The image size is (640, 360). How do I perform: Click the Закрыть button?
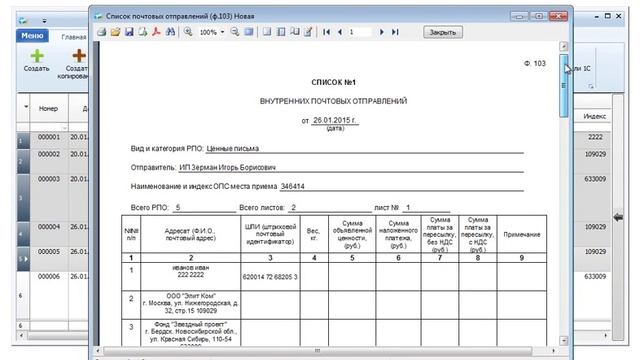(x=443, y=32)
